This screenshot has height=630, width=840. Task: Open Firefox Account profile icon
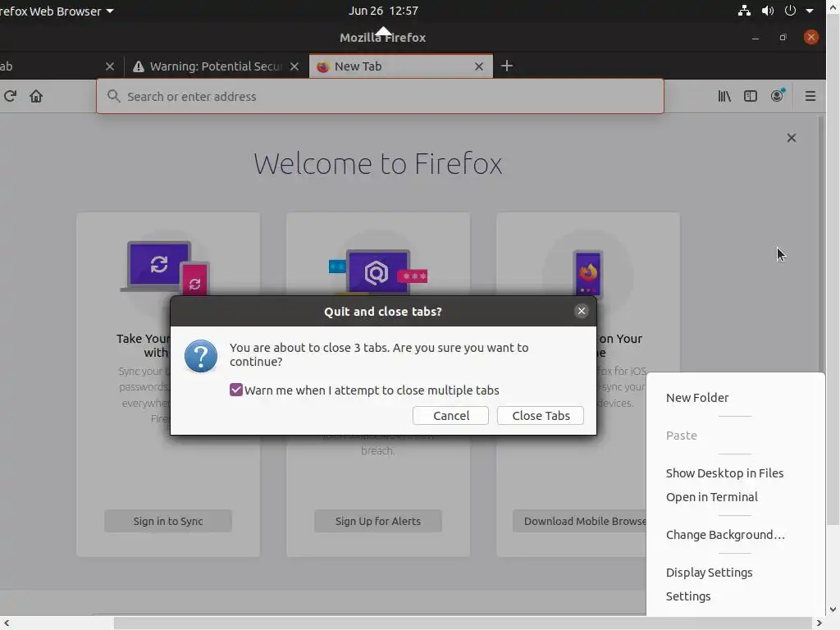[x=778, y=96]
